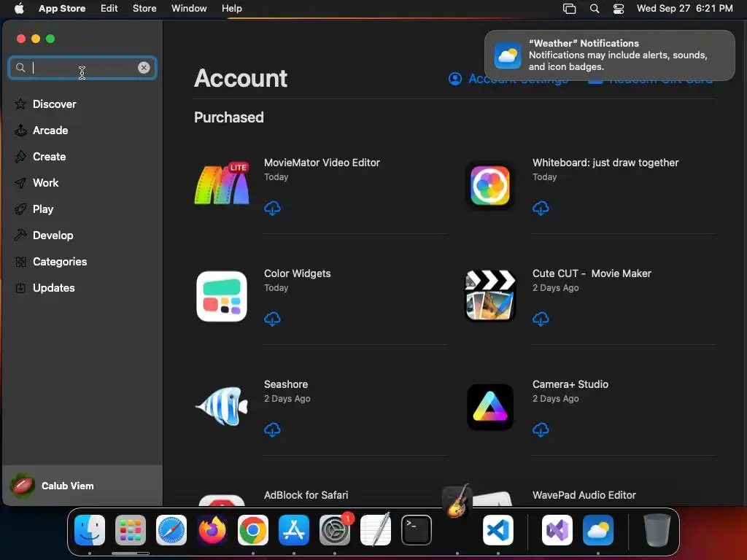Open Calub Viem account profile

(x=82, y=486)
